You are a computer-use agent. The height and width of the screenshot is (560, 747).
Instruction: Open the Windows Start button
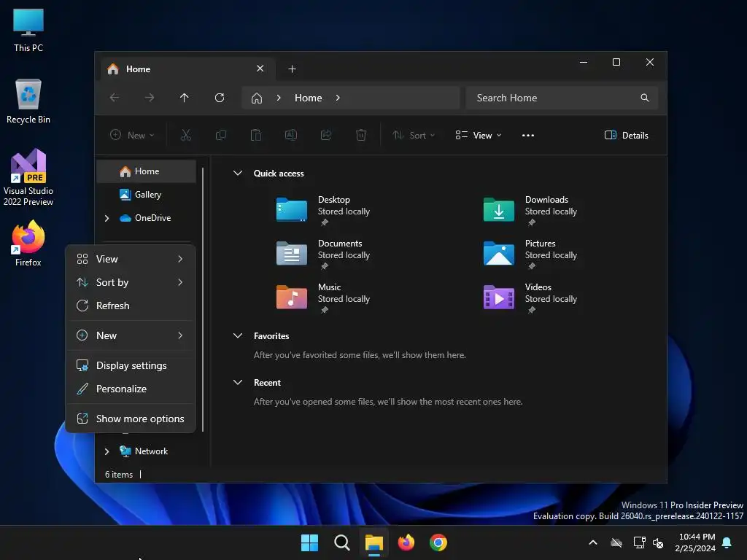click(x=309, y=542)
